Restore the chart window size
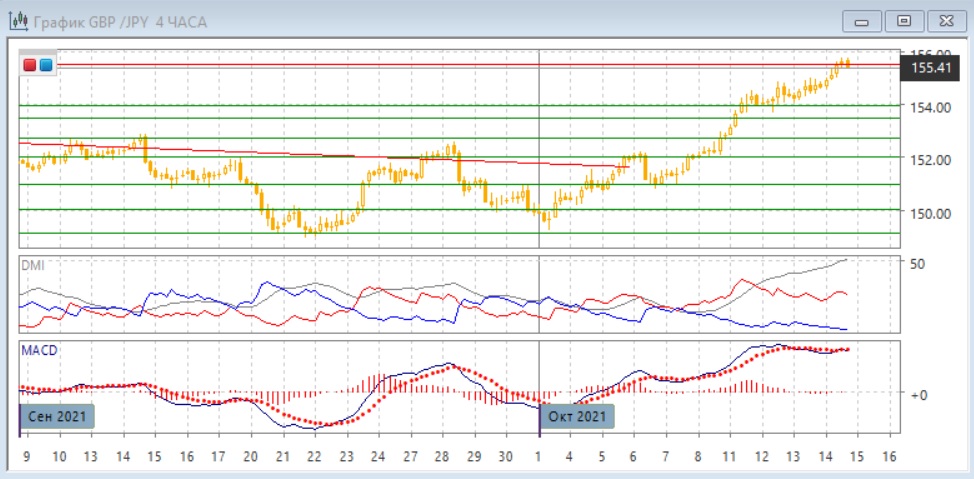This screenshot has height=479, width=974. 904,21
